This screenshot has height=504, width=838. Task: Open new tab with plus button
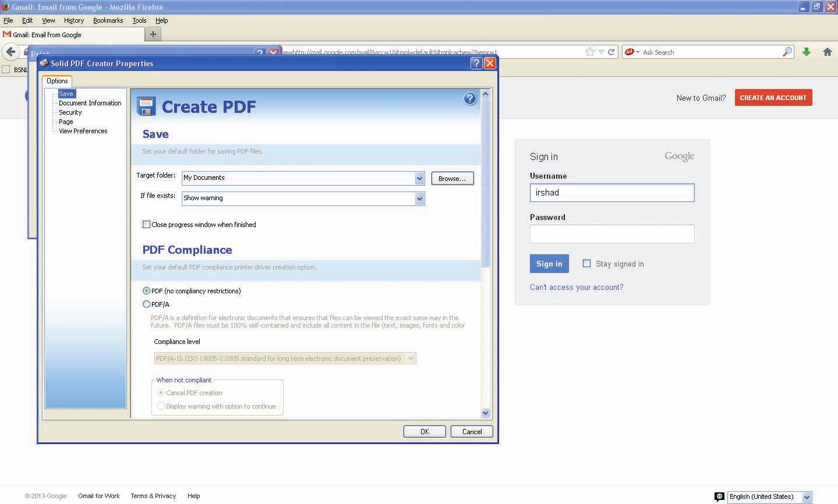click(153, 34)
